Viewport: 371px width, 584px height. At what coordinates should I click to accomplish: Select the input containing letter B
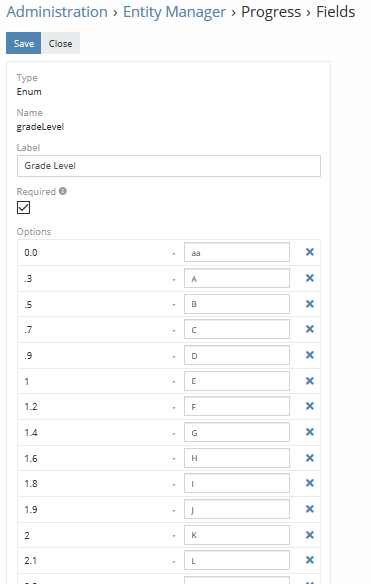(237, 304)
